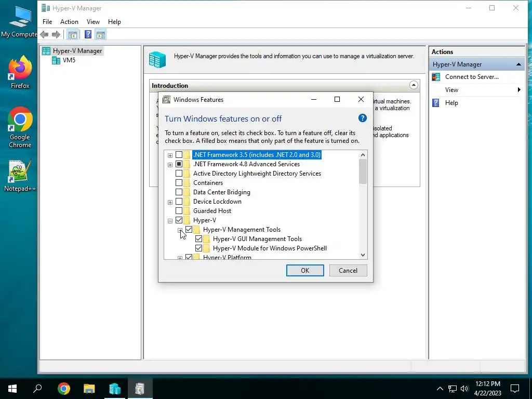
Task: Open Notepad++ desktop shortcut
Action: click(20, 176)
